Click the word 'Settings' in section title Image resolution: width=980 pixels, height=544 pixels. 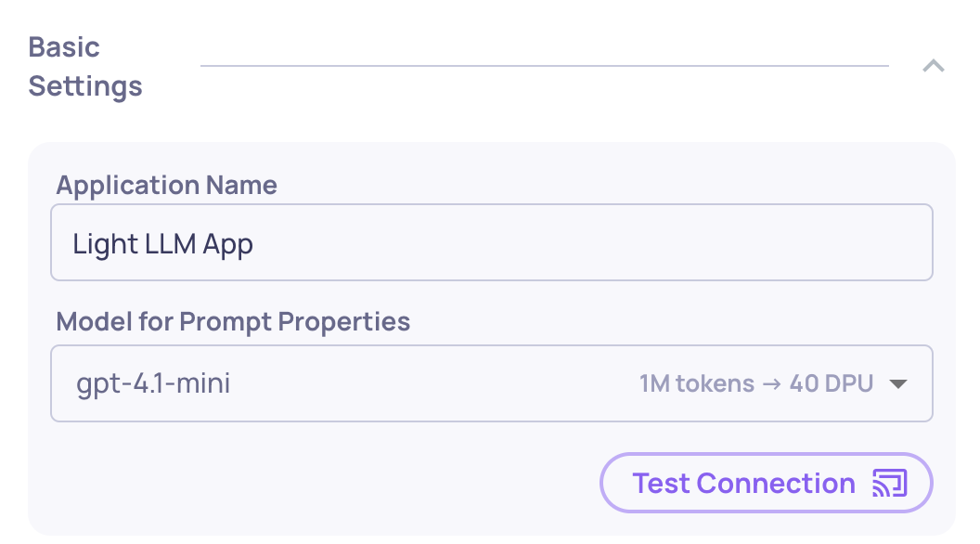85,86
